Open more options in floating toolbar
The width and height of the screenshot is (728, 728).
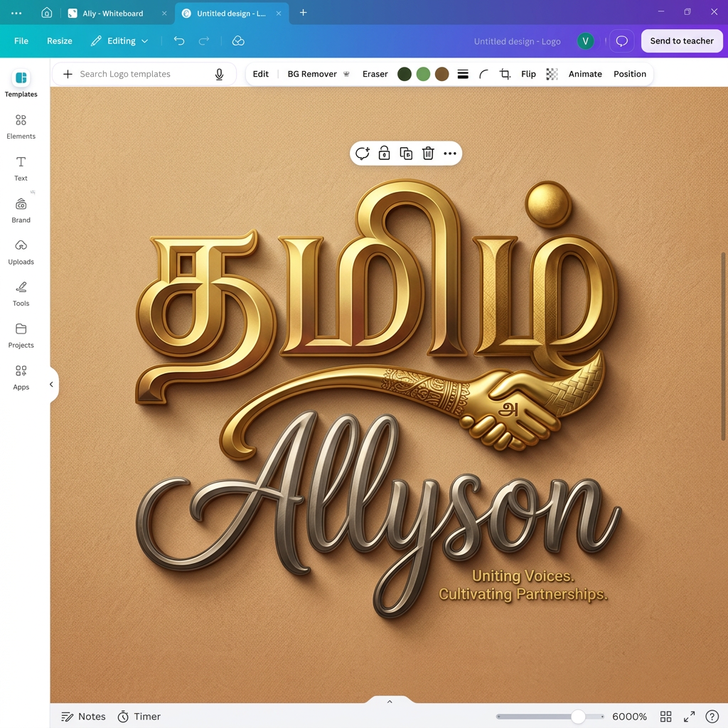(x=450, y=154)
